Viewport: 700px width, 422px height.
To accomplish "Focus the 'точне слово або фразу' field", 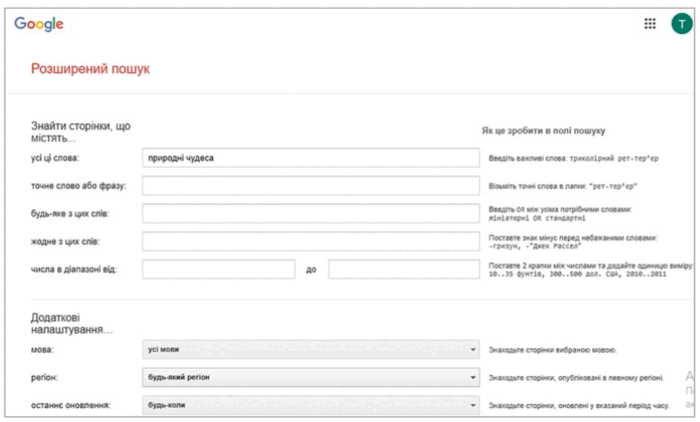I will (311, 186).
